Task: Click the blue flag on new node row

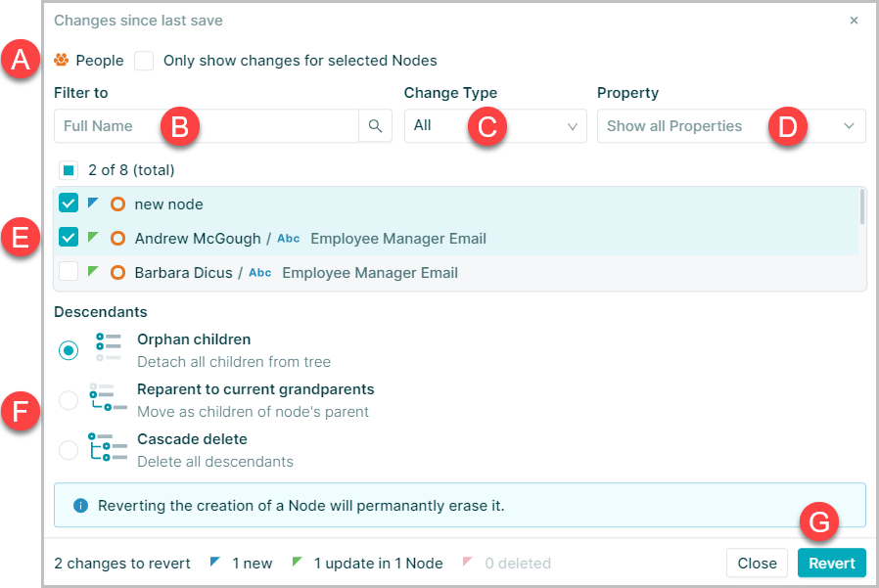Action: [x=93, y=203]
